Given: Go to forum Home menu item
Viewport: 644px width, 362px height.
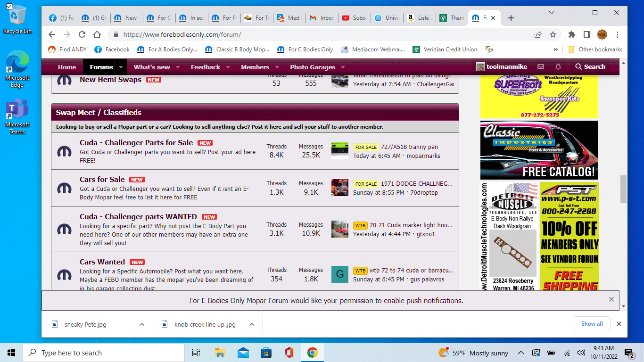Looking at the screenshot, I should point(67,67).
